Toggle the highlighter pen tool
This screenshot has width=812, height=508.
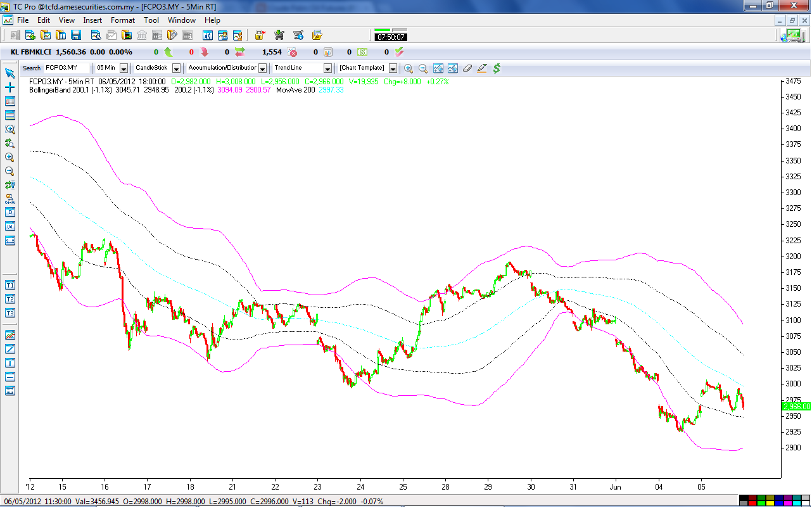(x=482, y=68)
